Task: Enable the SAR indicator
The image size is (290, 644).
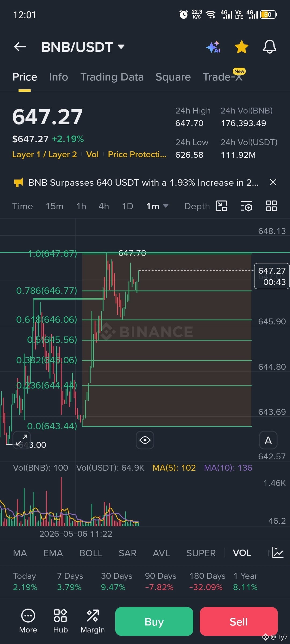Action: (x=128, y=553)
